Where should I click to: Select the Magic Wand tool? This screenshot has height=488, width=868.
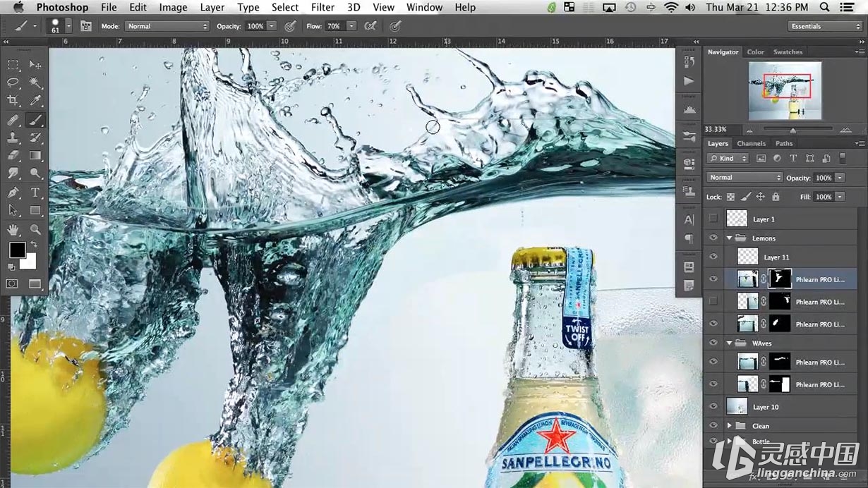(x=35, y=83)
